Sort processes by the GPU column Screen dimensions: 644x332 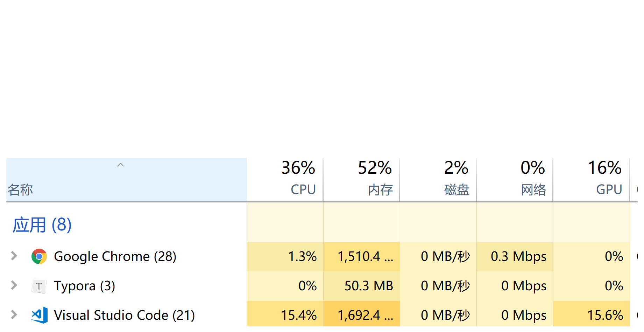(591, 179)
